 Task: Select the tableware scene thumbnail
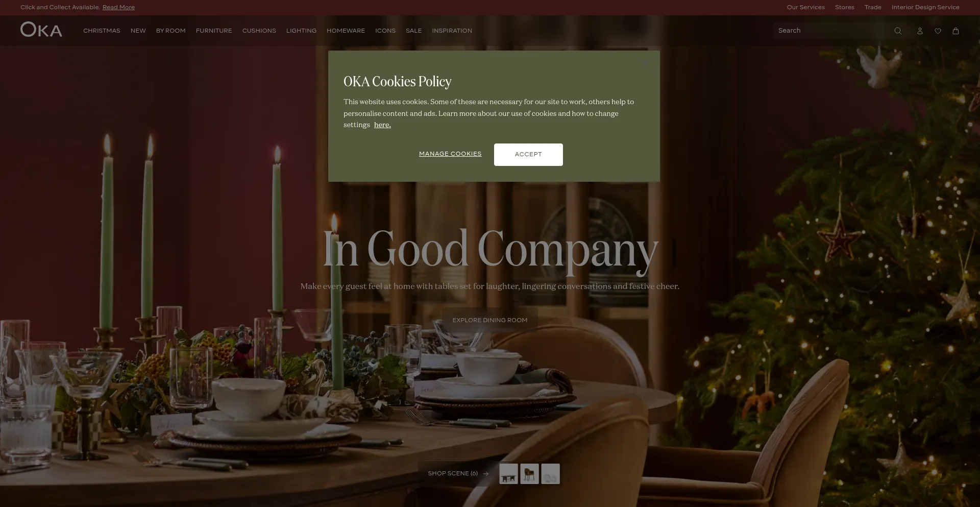click(x=550, y=474)
